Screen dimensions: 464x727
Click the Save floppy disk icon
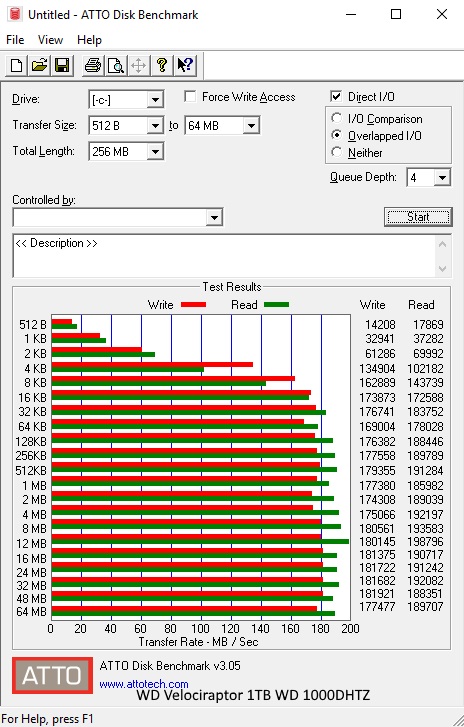[62, 65]
